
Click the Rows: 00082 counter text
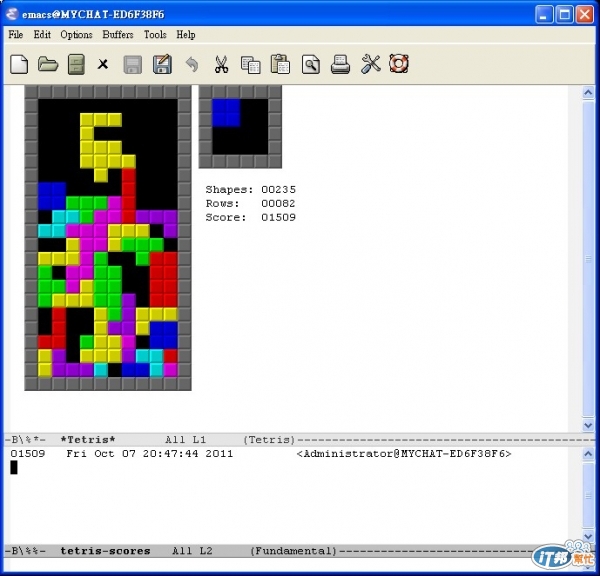point(251,203)
